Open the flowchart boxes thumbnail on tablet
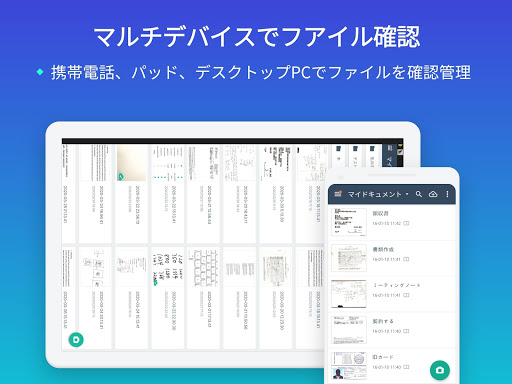 (95, 267)
